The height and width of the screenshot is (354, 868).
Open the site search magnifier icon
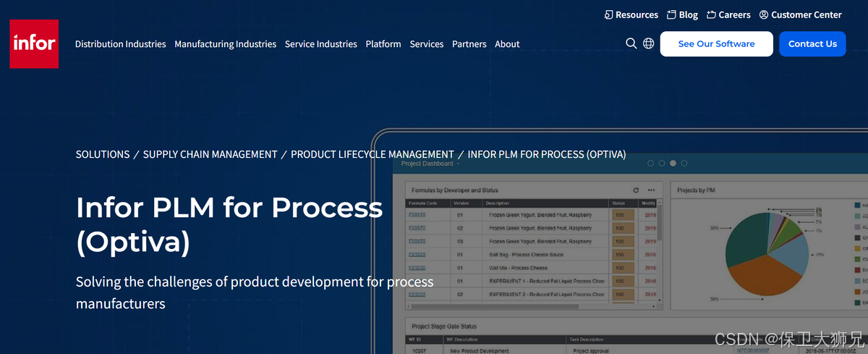click(x=631, y=43)
